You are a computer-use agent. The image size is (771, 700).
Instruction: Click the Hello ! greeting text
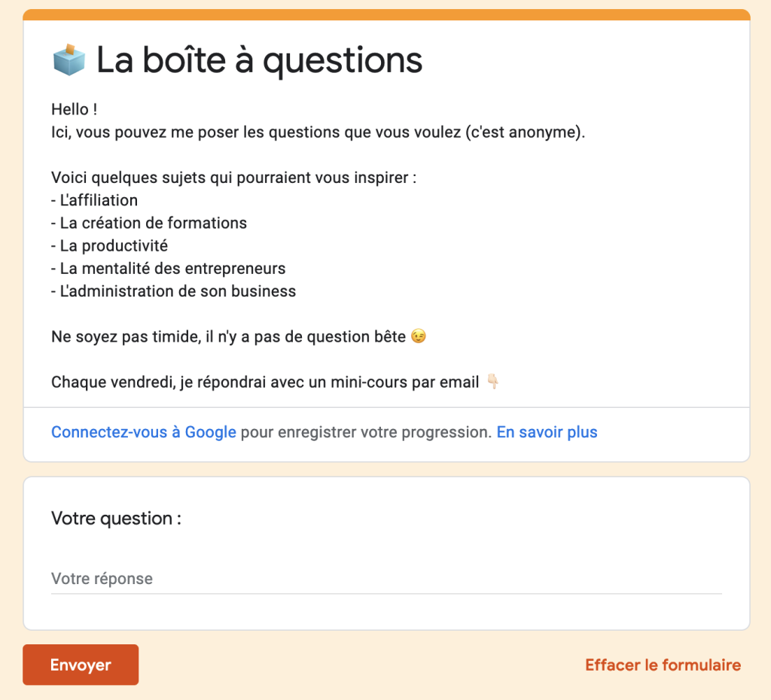pos(74,110)
